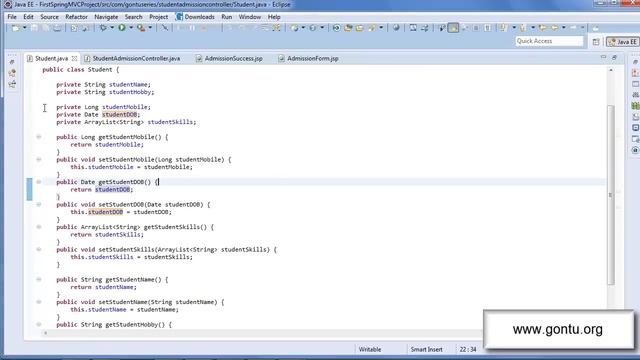Collapse the getStudentName method fold marker

pyautogui.click(x=39, y=279)
